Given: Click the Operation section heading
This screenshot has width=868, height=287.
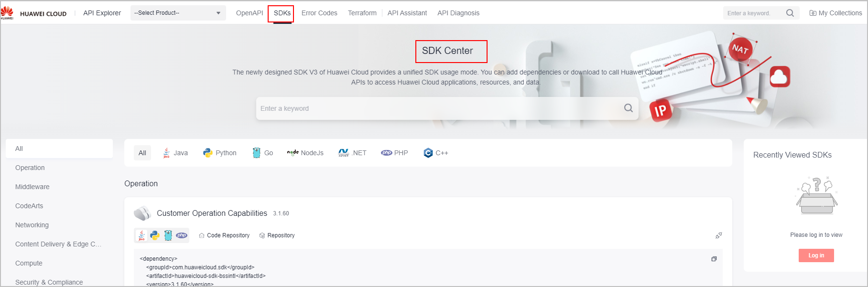Looking at the screenshot, I should click(141, 183).
